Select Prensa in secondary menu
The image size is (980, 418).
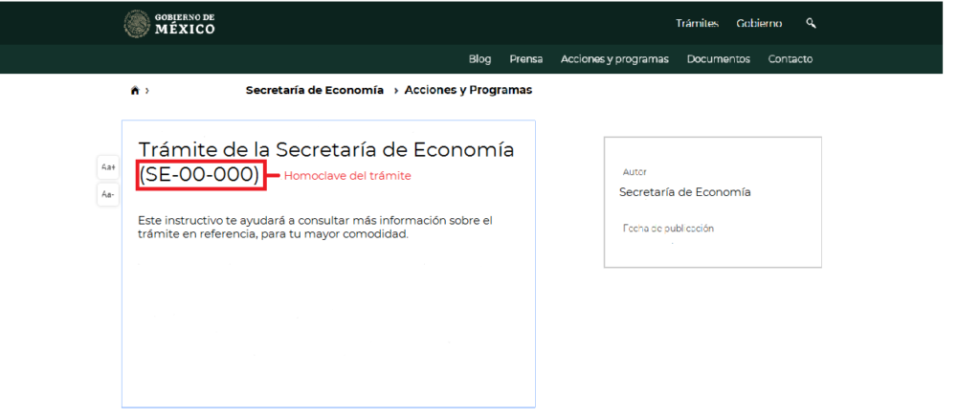coord(525,59)
